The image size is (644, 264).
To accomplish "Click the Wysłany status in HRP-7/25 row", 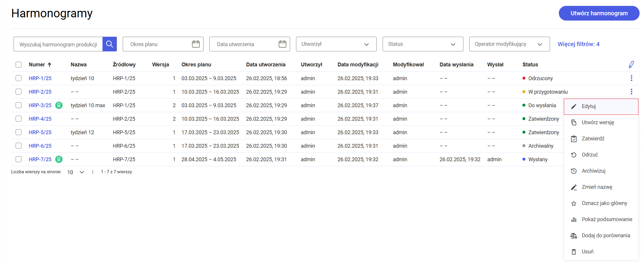I will [x=538, y=159].
